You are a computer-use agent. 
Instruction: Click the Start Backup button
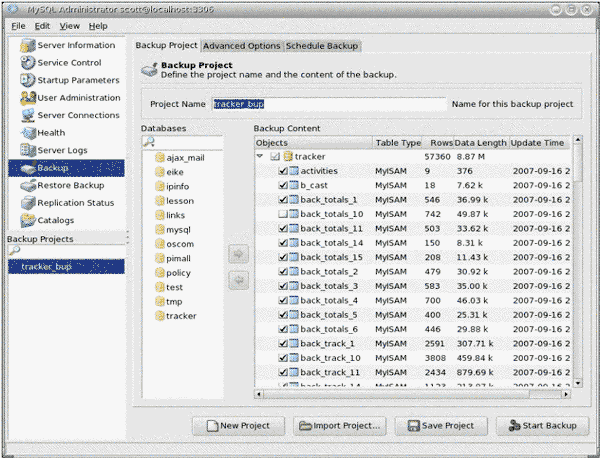click(x=543, y=426)
